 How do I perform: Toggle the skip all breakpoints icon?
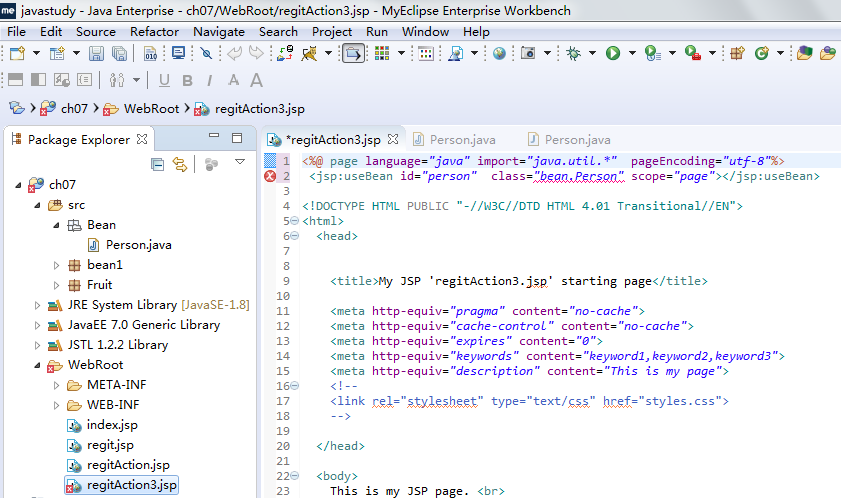[206, 53]
